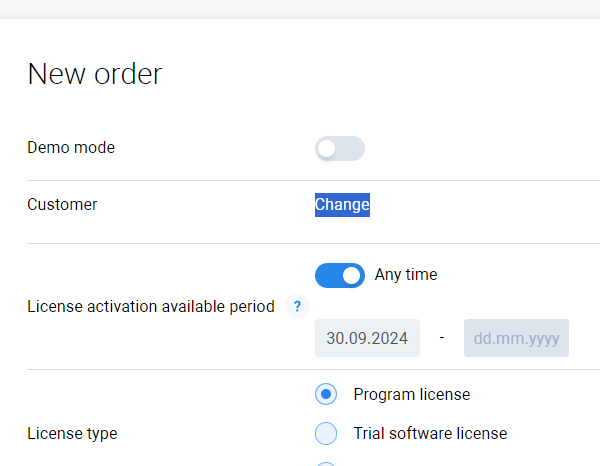Click the empty dd.mm.yyyy end date field
Screen dimensions: 600x466
[x=516, y=338]
